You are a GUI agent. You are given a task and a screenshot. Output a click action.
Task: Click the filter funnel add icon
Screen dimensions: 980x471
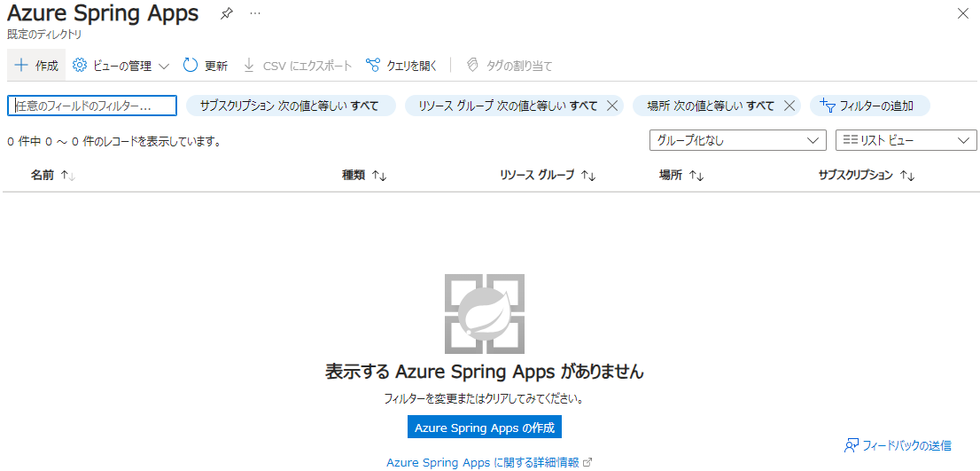(827, 106)
